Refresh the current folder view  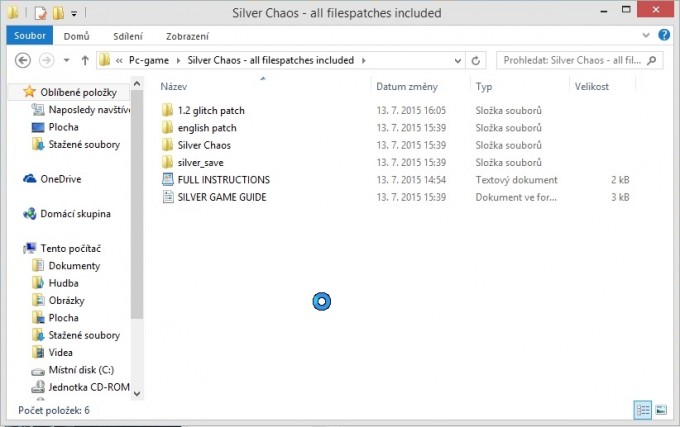(x=476, y=61)
